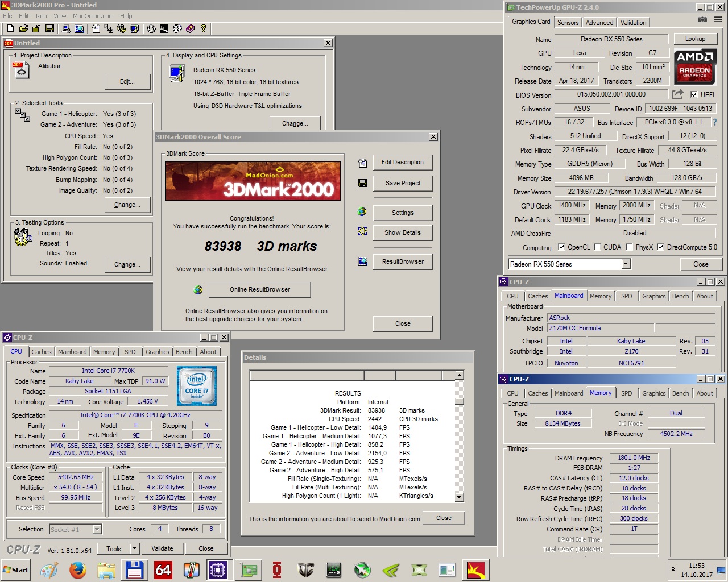Image resolution: width=728 pixels, height=582 pixels.
Task: Open the File menu in 3DMark2000
Action: [7, 16]
